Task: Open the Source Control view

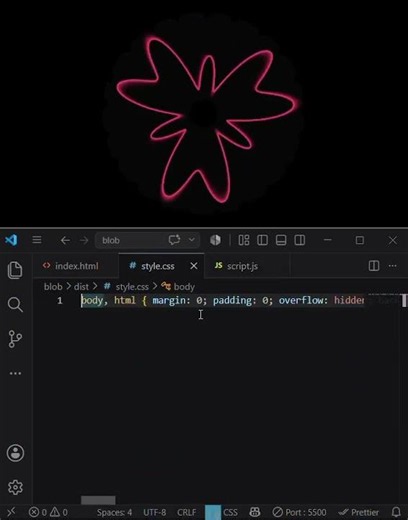Action: [15, 339]
